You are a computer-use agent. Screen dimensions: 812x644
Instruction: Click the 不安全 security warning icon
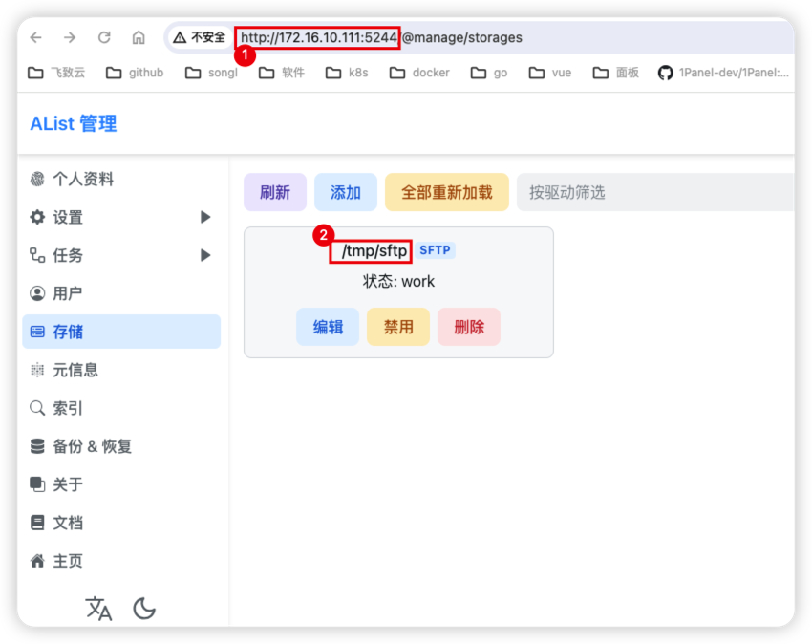(x=179, y=37)
